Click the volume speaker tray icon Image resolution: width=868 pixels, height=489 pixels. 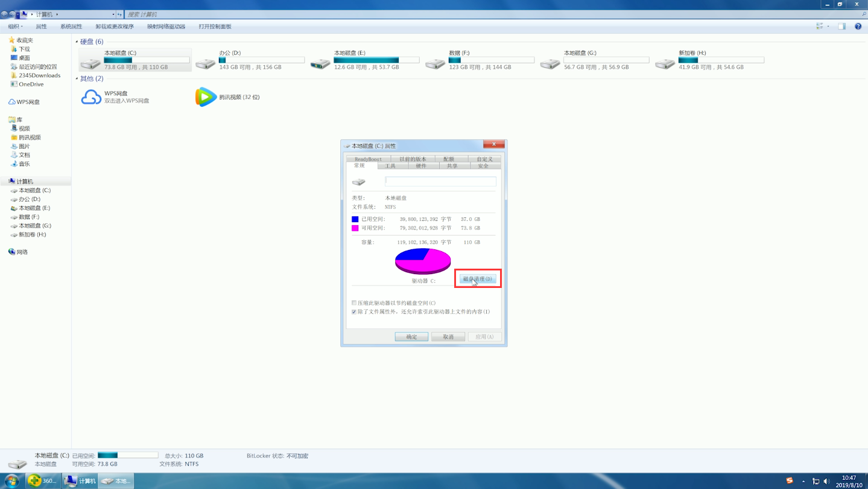[826, 481]
